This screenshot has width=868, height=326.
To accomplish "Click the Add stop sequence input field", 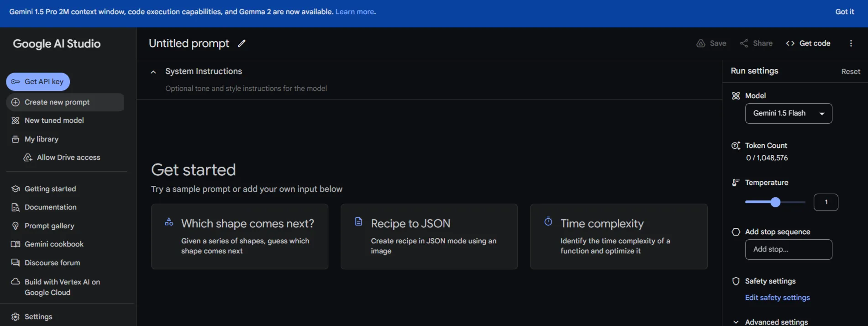I will pyautogui.click(x=788, y=250).
